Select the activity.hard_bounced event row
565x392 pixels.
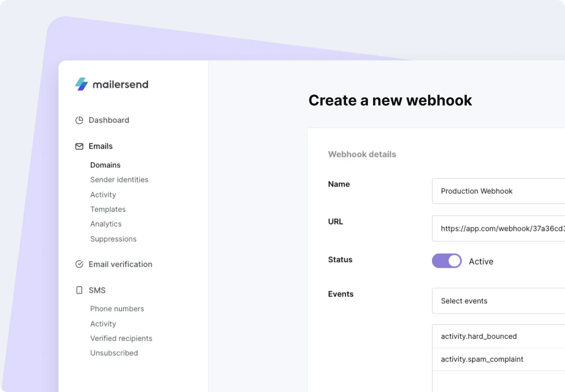pos(498,336)
